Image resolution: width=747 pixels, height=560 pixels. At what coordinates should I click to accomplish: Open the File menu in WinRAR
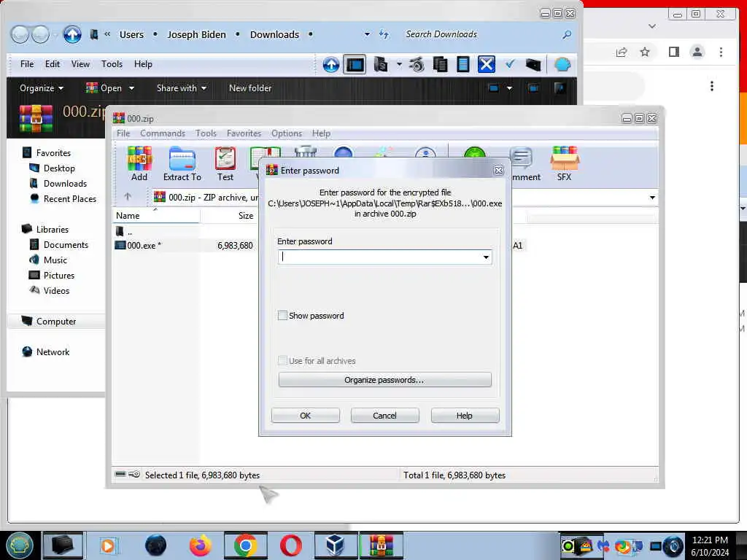pyautogui.click(x=123, y=133)
